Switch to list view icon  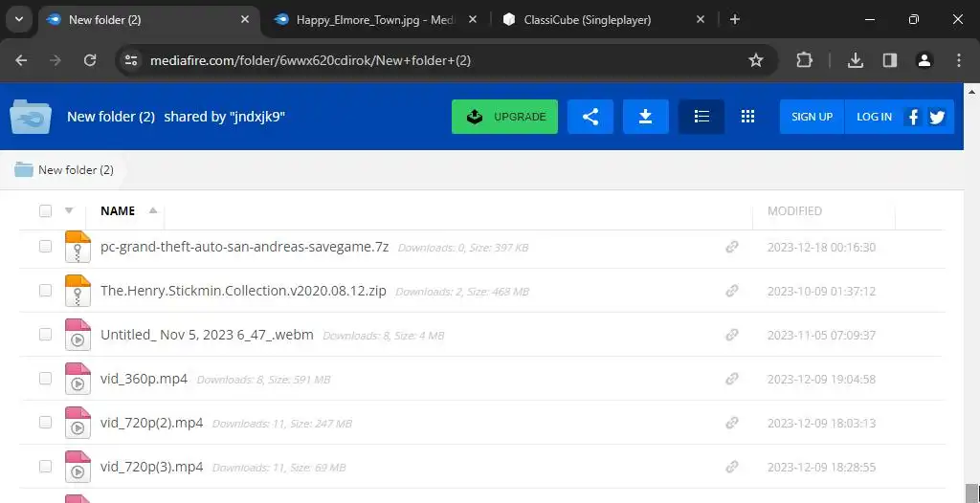[702, 117]
